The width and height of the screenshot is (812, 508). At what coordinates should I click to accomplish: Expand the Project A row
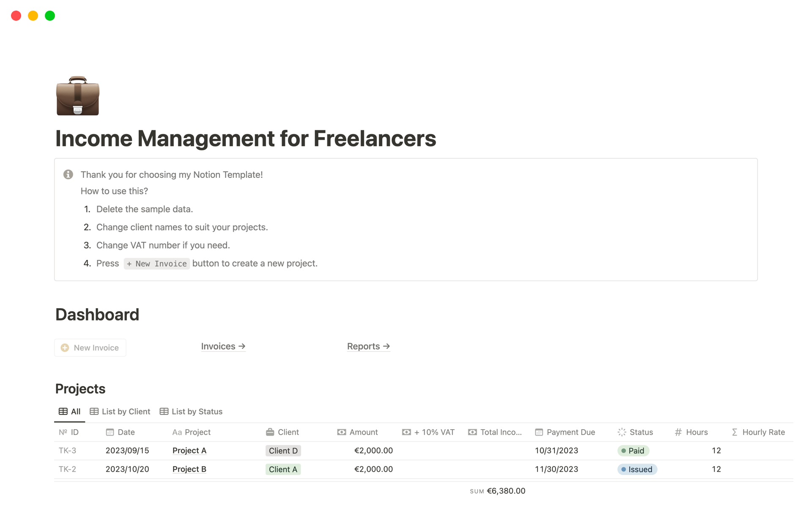(x=188, y=451)
